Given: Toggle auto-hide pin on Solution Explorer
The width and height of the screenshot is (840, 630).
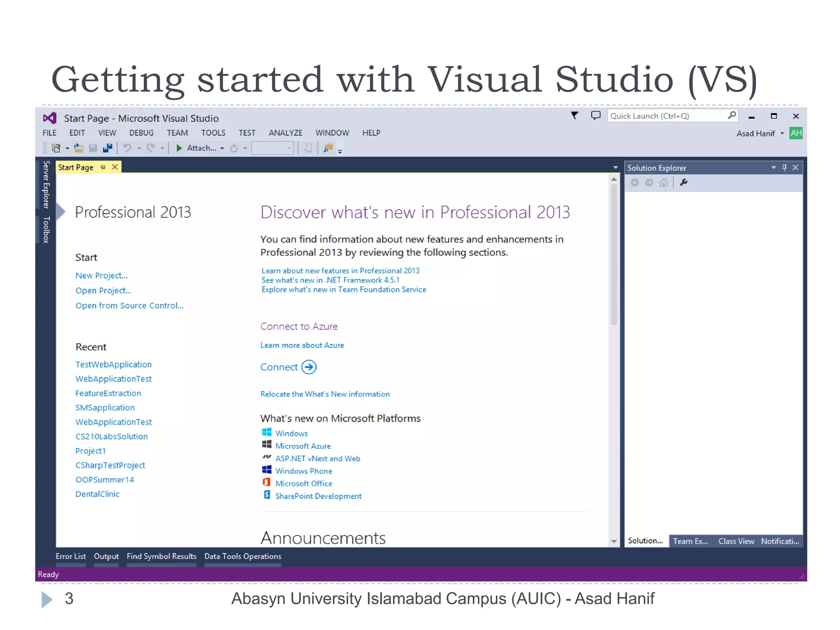Looking at the screenshot, I should click(784, 167).
